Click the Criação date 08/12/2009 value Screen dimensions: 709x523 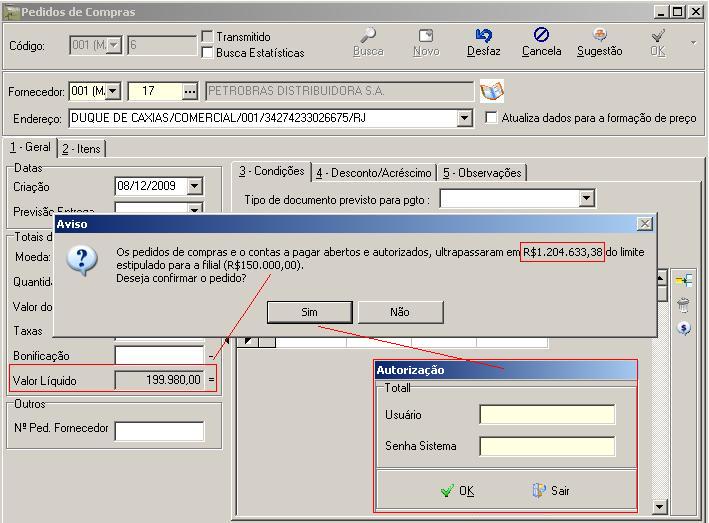click(147, 186)
